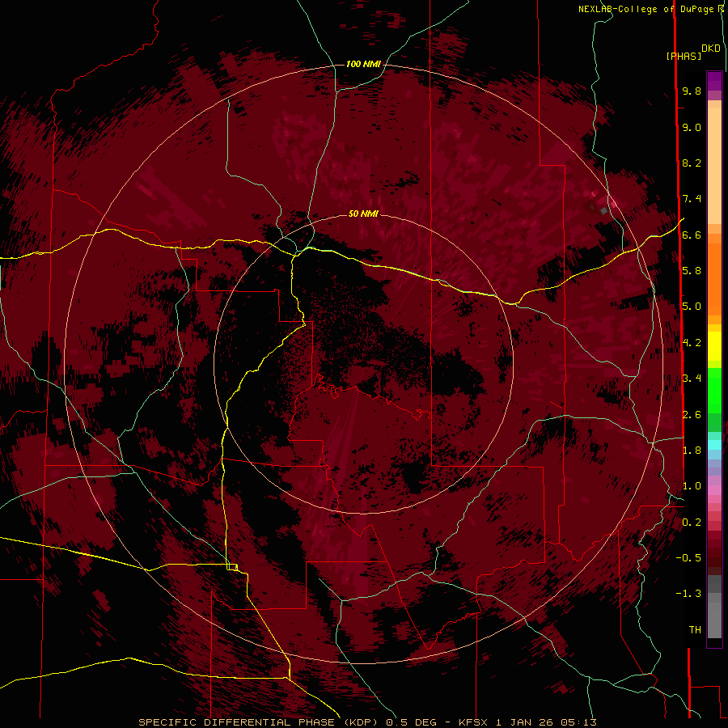Click the 9.8 value on the color scale
This screenshot has width=728, height=728.
click(x=692, y=91)
